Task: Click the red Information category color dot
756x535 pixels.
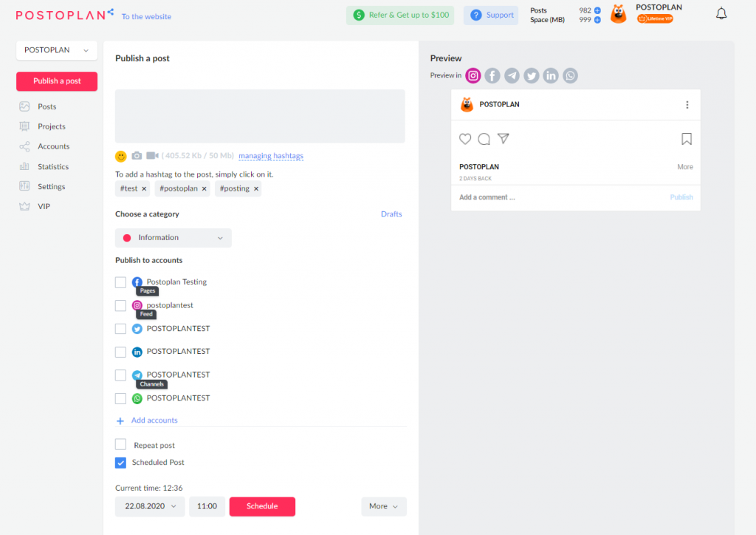Action: coord(126,238)
